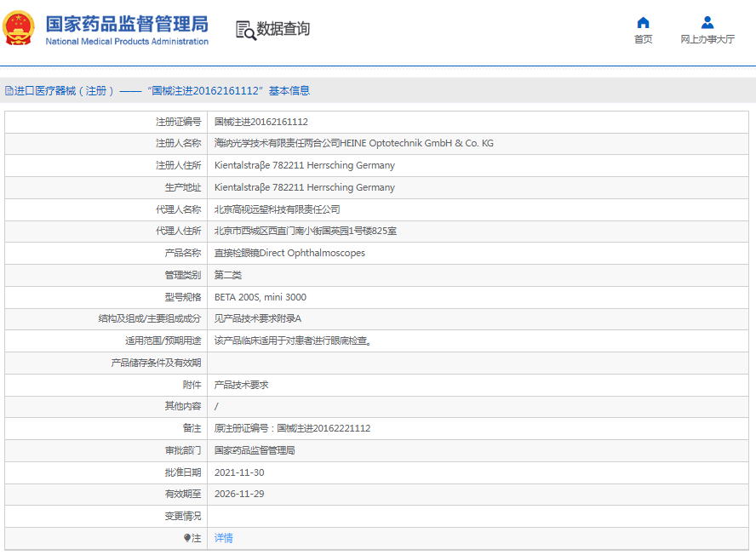Click the 数据查询 magnifier icon

pyautogui.click(x=245, y=31)
